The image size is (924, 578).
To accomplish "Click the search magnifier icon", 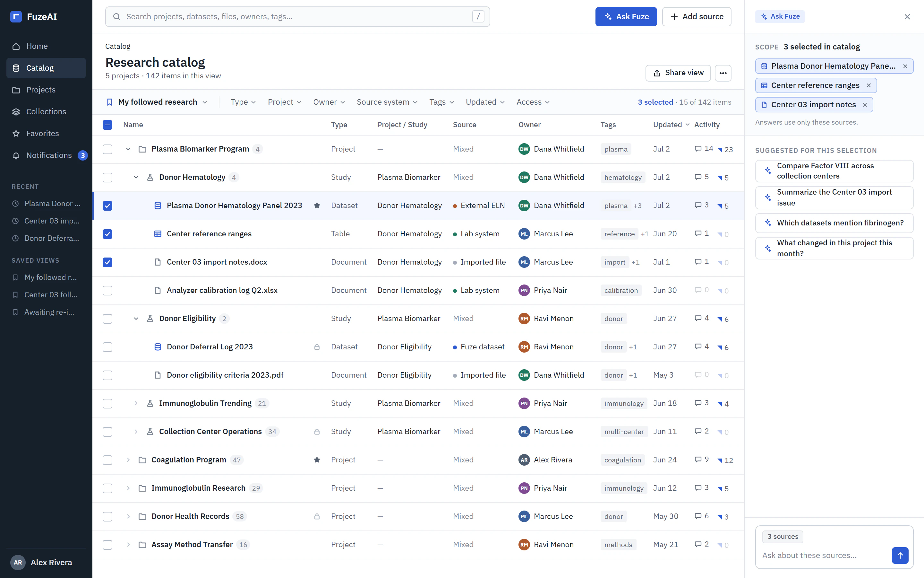I will [x=117, y=16].
